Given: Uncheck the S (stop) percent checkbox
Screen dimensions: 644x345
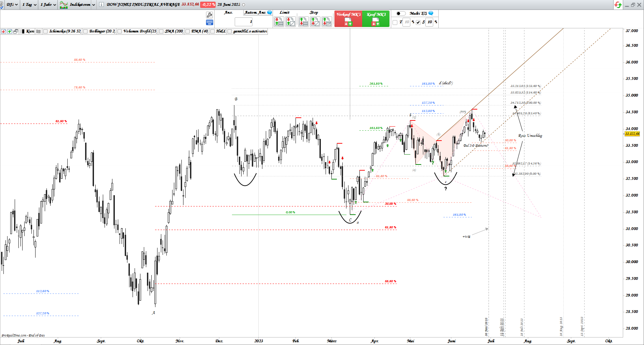Looking at the screenshot, I should pyautogui.click(x=418, y=22).
